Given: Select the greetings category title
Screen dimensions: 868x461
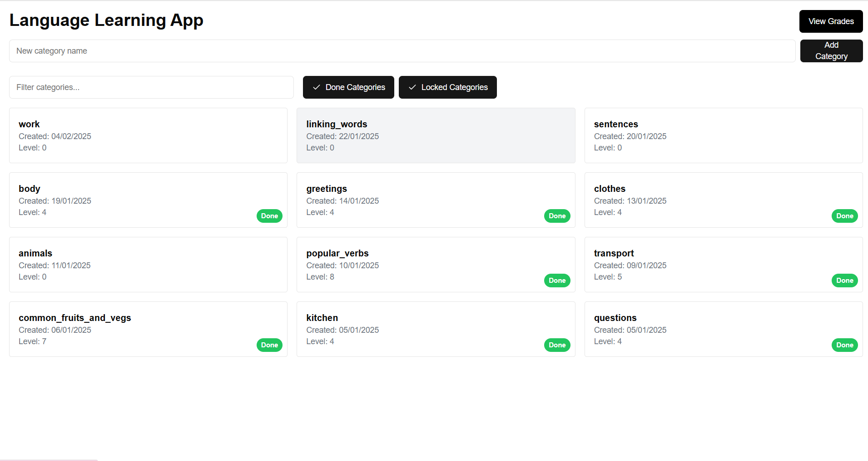Looking at the screenshot, I should (327, 189).
